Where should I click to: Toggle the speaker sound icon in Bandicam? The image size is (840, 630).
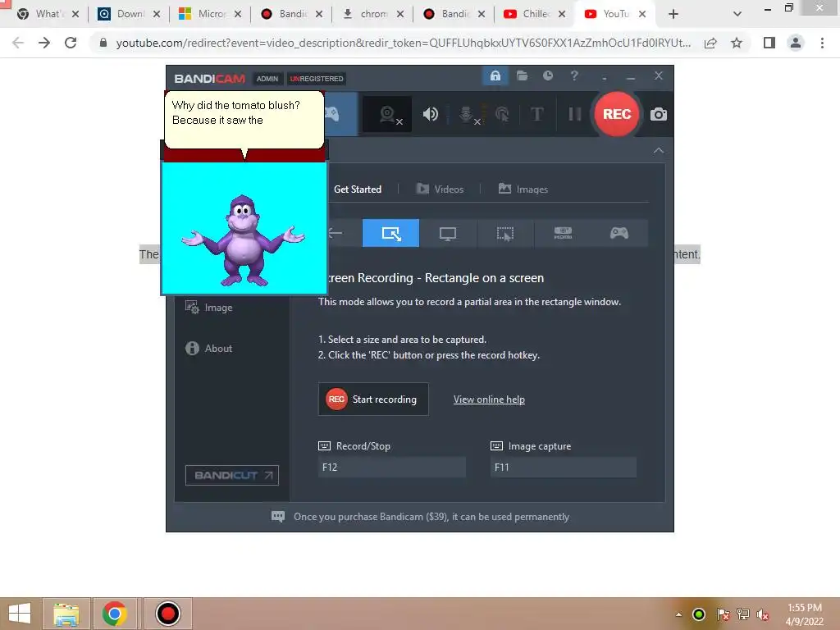click(430, 114)
